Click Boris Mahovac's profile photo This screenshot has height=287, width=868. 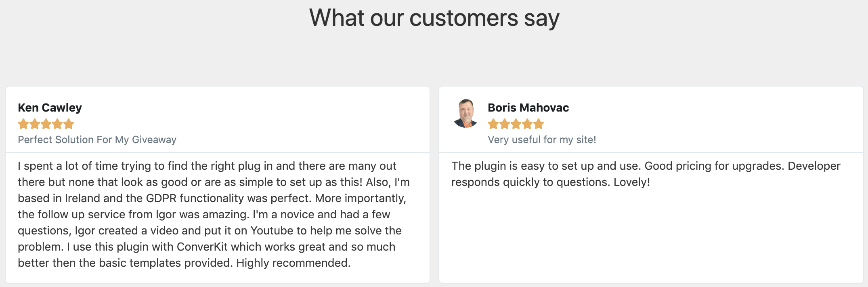click(466, 114)
